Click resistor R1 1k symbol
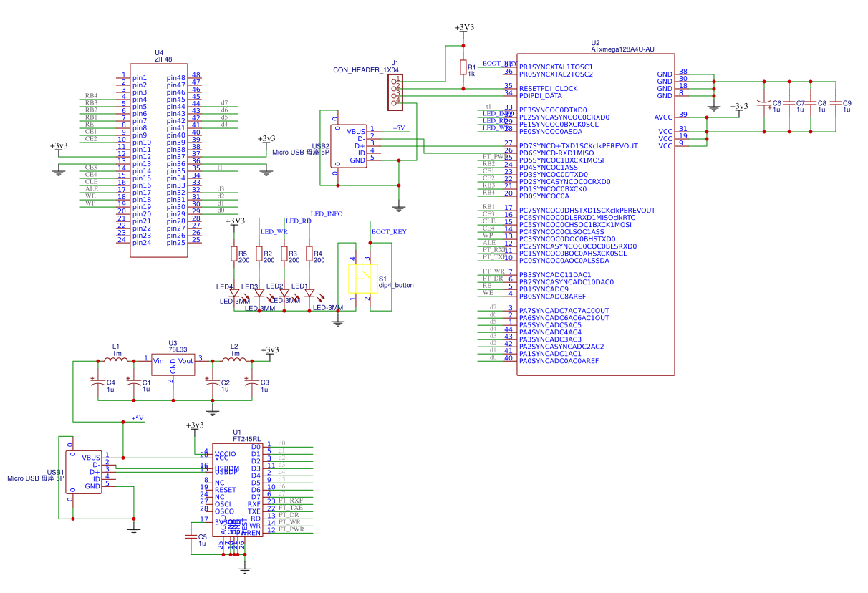This screenshot has height=593, width=868. 462,67
